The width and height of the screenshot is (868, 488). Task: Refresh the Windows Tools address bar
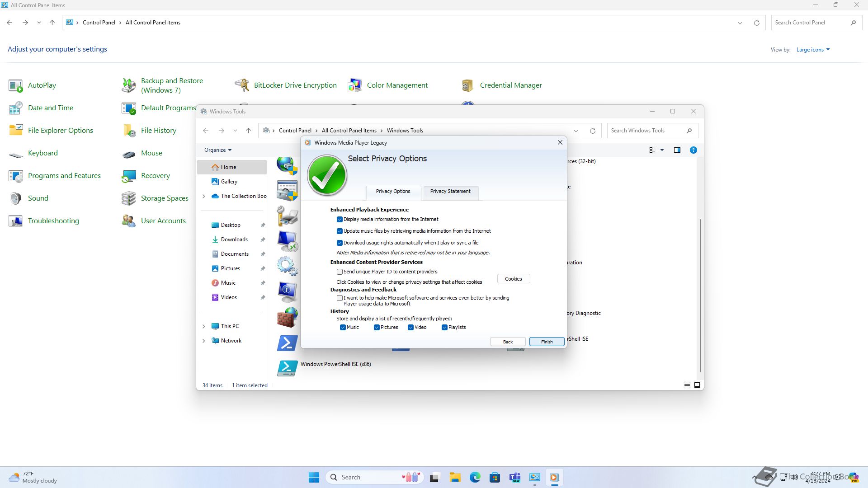(x=592, y=131)
